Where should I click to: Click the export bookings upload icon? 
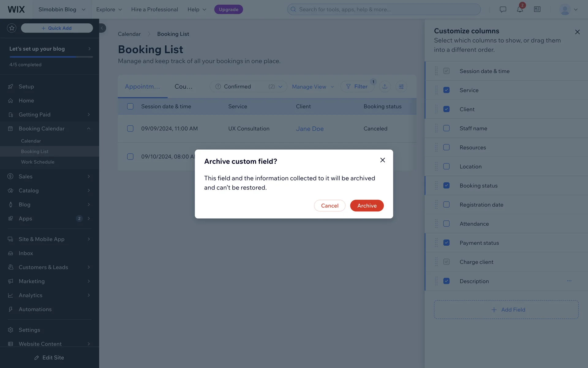coord(385,86)
